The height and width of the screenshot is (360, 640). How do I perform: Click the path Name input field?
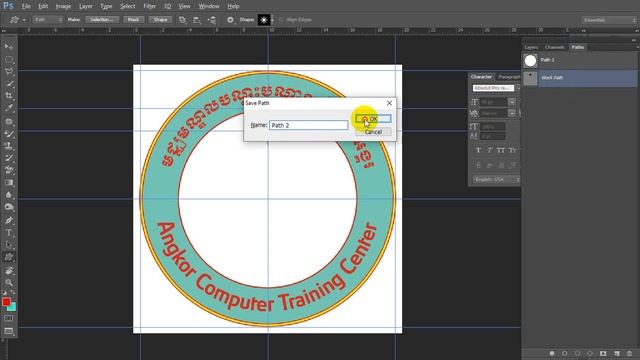pyautogui.click(x=309, y=125)
